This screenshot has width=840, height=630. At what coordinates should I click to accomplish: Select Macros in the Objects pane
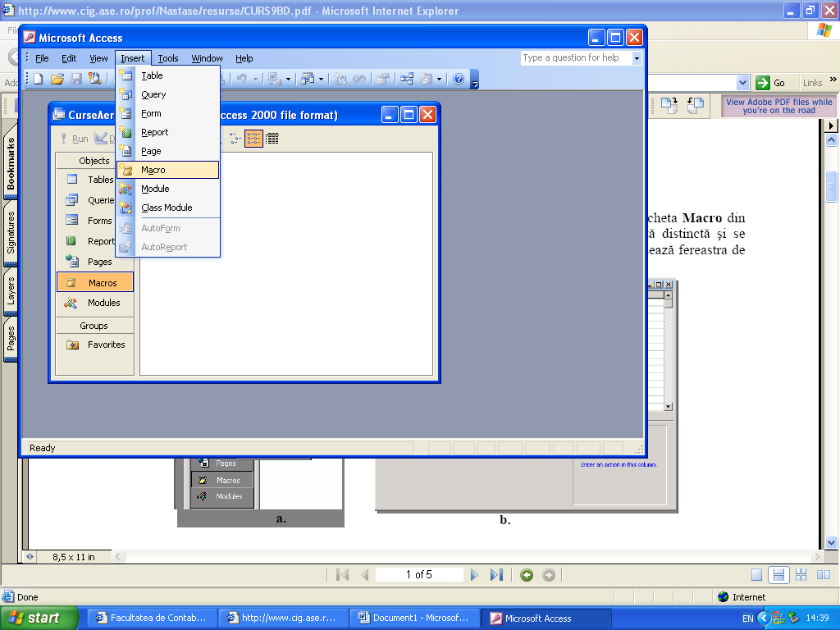[95, 282]
